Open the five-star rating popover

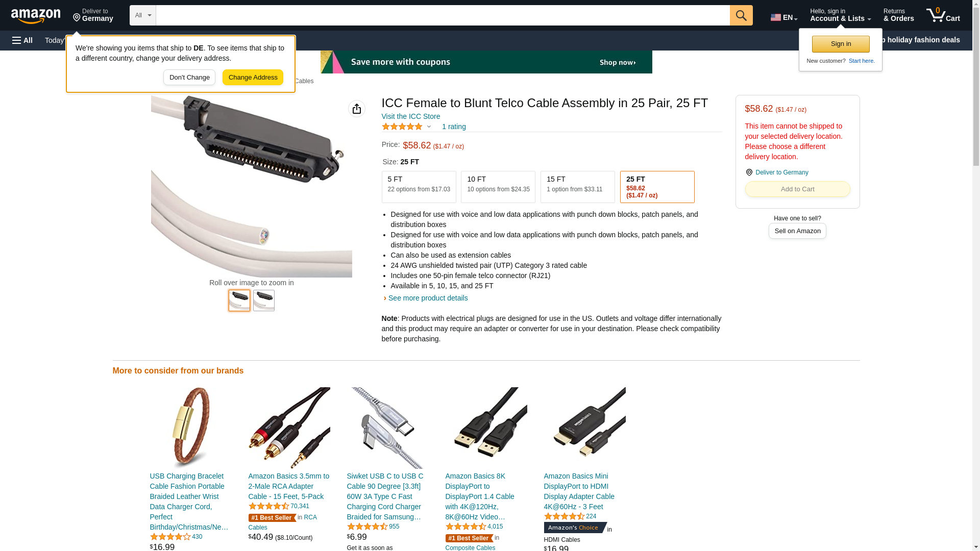coord(407,127)
